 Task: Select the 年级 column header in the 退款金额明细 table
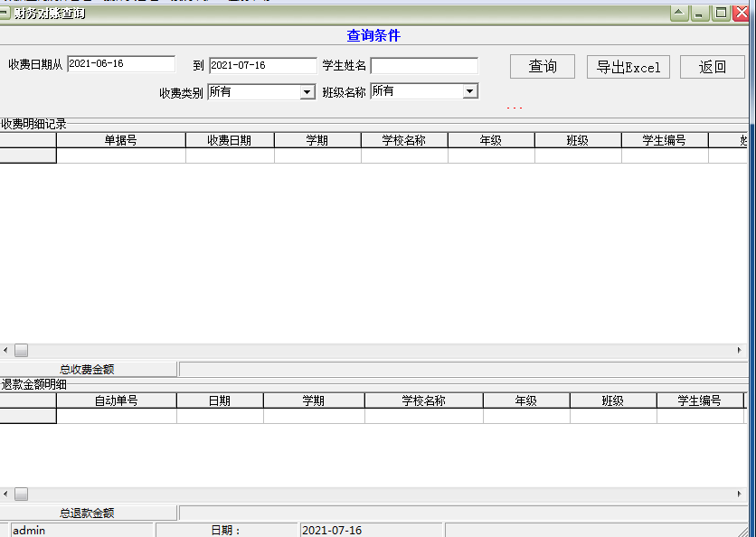526,400
